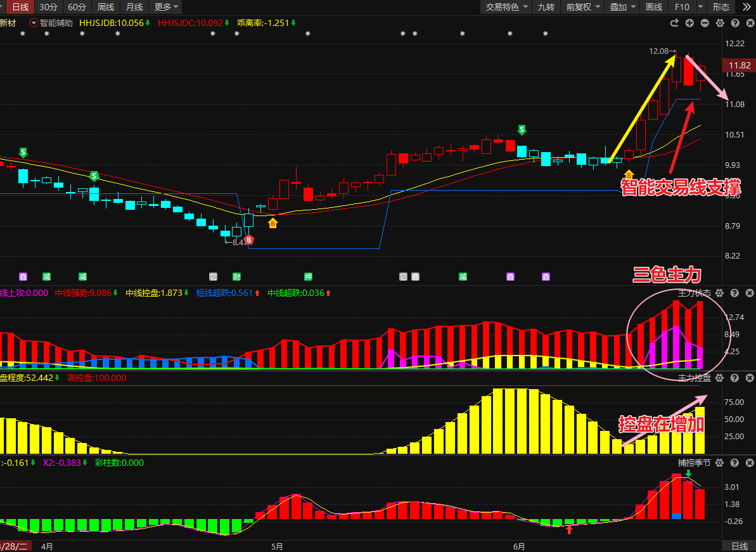Viewport: 756px width, 552px height.
Task: Click the 12.08 high price label
Action: [x=662, y=51]
